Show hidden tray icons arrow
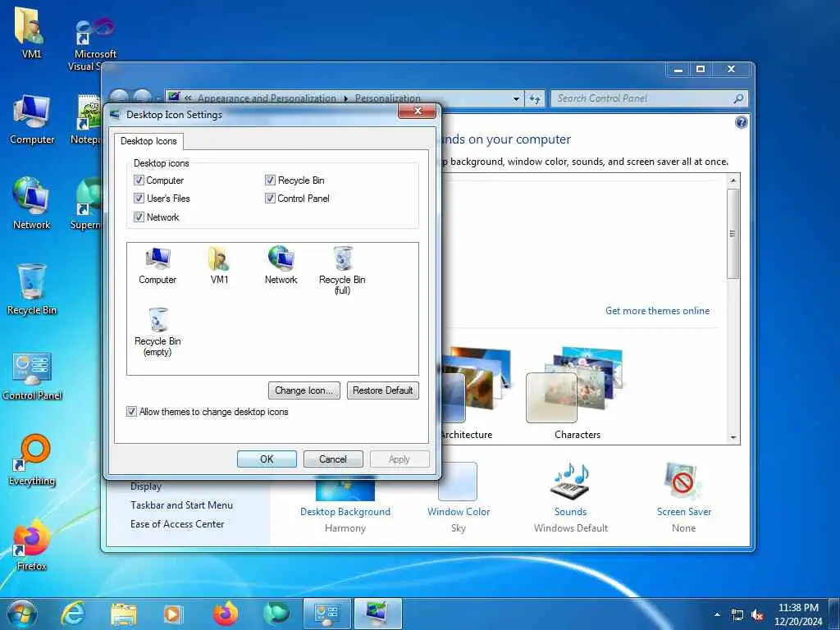Screen dimensions: 840x630 tap(717, 615)
